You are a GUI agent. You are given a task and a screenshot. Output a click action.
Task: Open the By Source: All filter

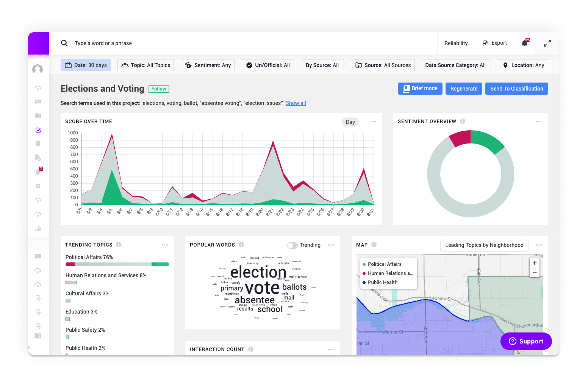pyautogui.click(x=323, y=65)
